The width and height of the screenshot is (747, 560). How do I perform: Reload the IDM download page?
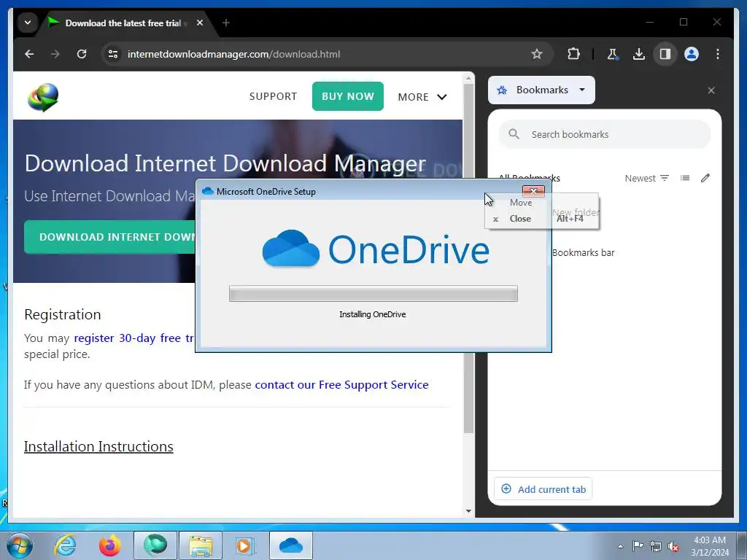coord(82,54)
